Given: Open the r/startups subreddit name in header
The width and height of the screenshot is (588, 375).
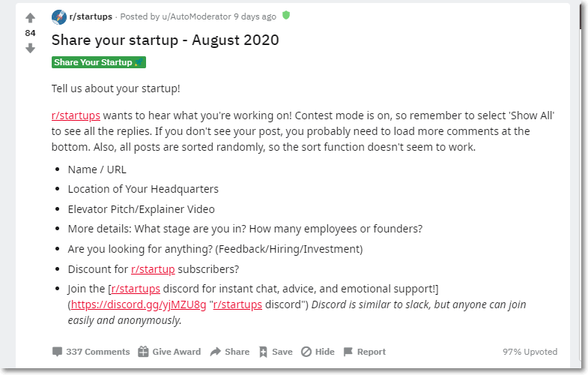Looking at the screenshot, I should pos(91,16).
